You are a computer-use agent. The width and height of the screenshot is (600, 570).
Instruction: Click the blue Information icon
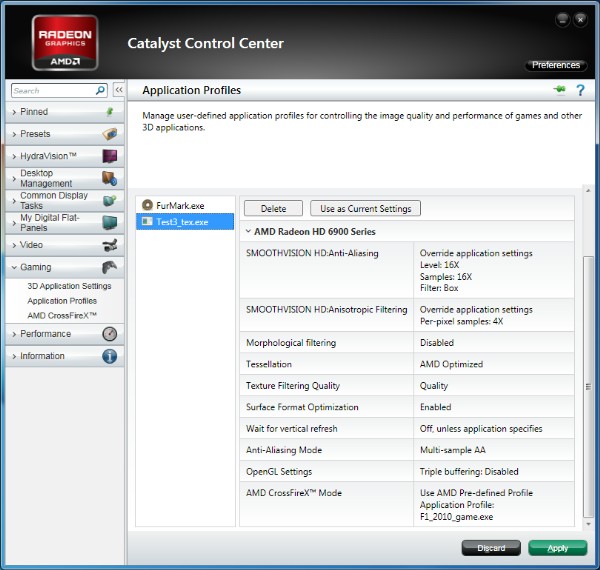pyautogui.click(x=110, y=356)
